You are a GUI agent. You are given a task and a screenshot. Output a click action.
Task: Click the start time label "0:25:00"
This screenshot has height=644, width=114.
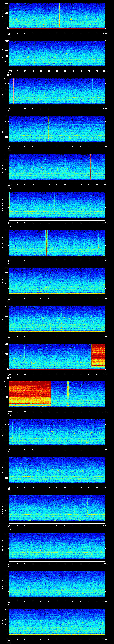pyautogui.click(x=9, y=374)
